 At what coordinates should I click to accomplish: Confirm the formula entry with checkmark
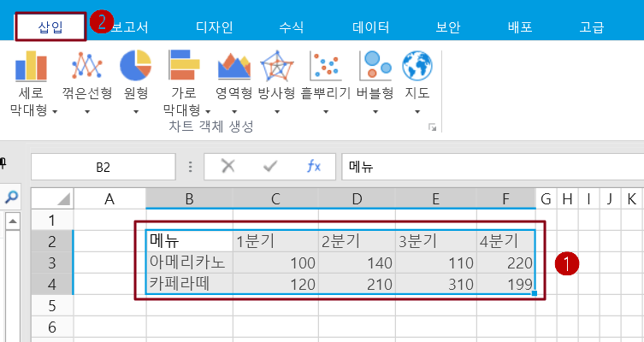270,167
